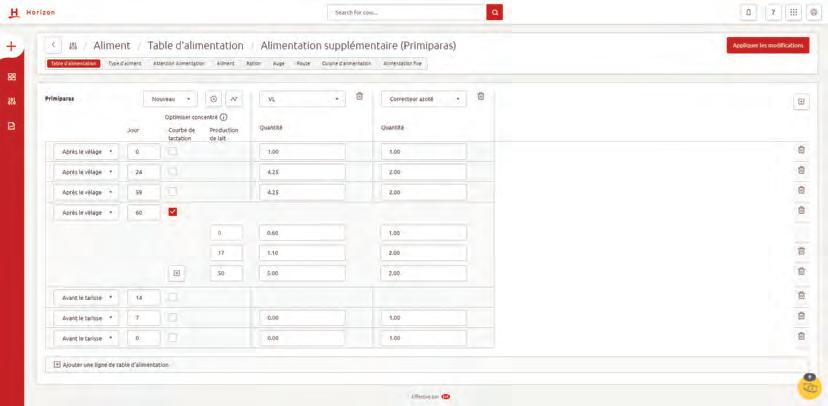Image resolution: width=828 pixels, height=406 pixels.
Task: Delete the Avant le tarisse day 0 row
Action: tap(801, 336)
